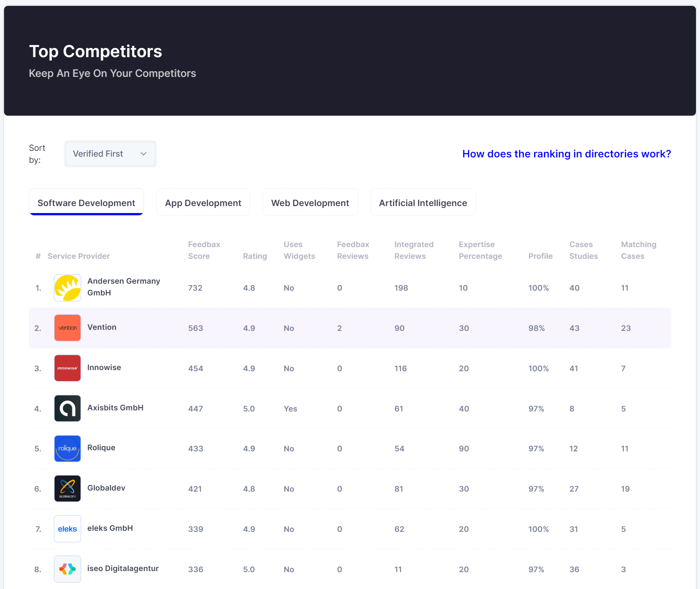Click the Andersen Germany GmbH logo
The width and height of the screenshot is (700, 589).
[x=67, y=288]
